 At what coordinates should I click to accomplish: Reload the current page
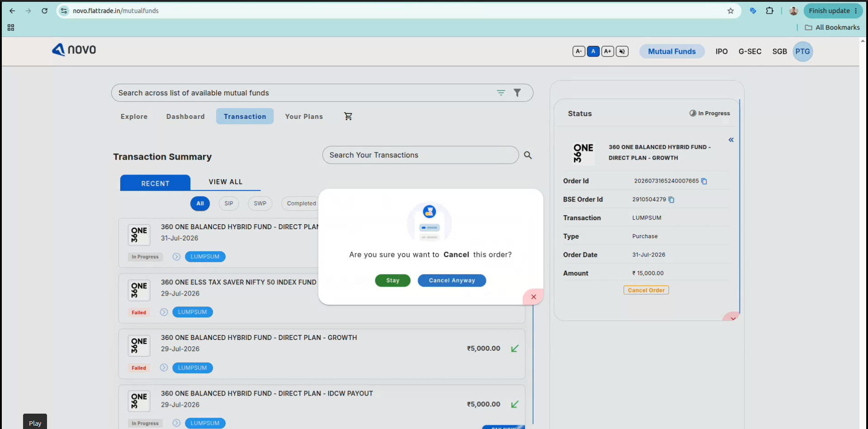[x=45, y=11]
